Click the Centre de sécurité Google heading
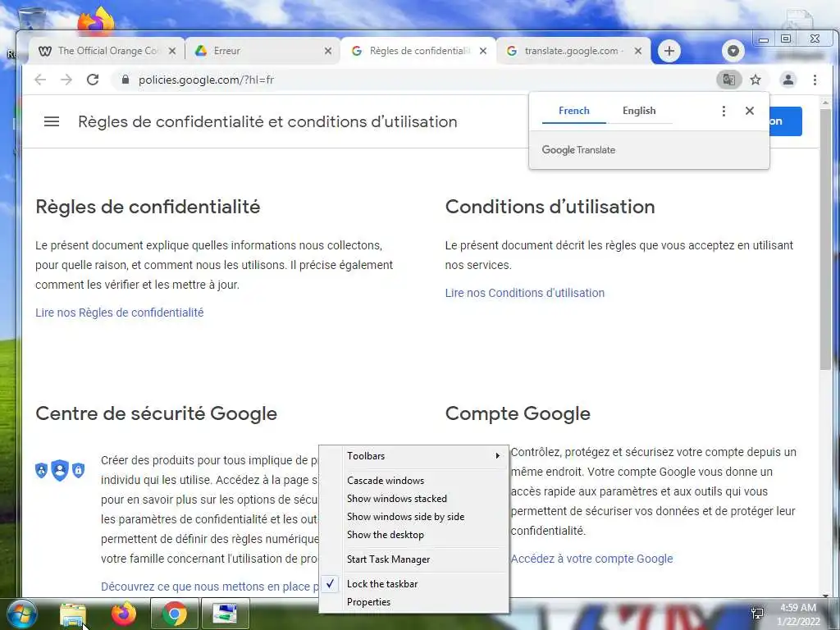Image resolution: width=840 pixels, height=630 pixels. click(x=157, y=413)
